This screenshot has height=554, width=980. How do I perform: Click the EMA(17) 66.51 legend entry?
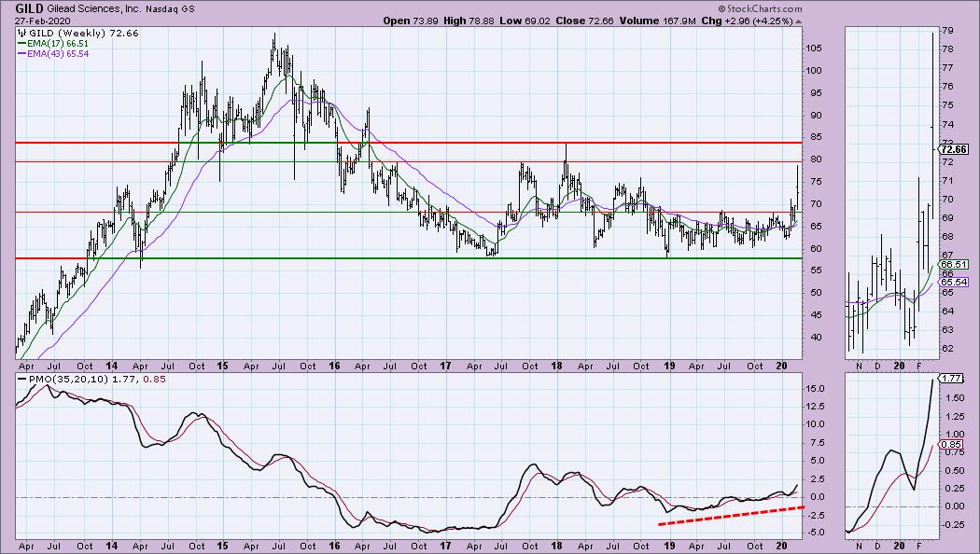53,44
